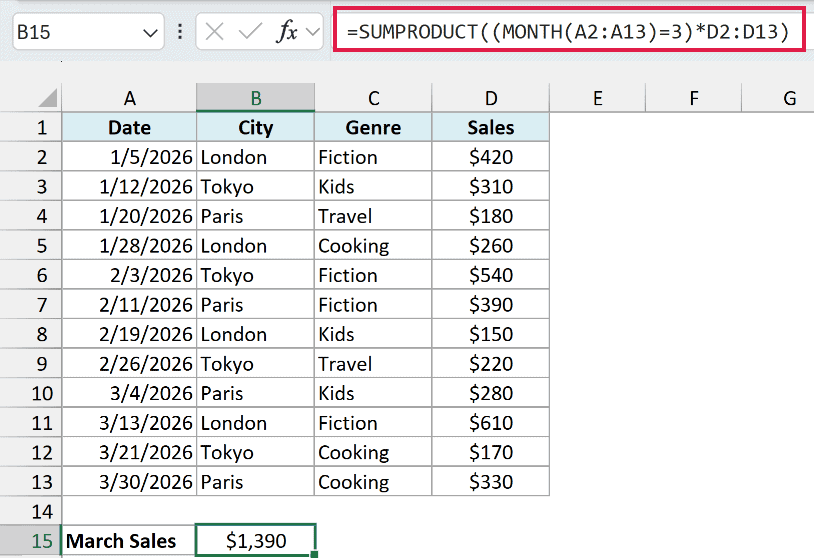Select the 1/12/2026 date cell
This screenshot has width=814, height=558.
click(129, 186)
